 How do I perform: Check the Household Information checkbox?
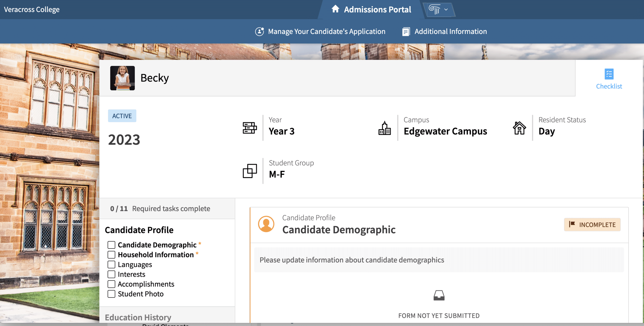[111, 255]
